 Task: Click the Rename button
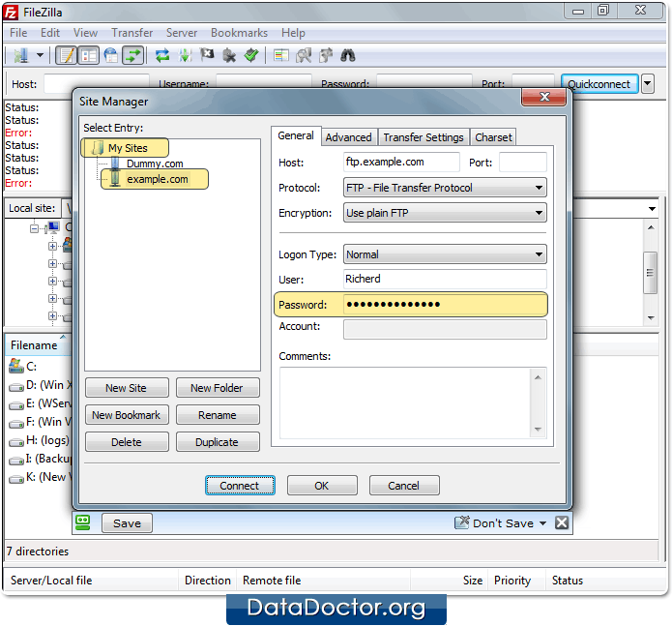(x=218, y=415)
